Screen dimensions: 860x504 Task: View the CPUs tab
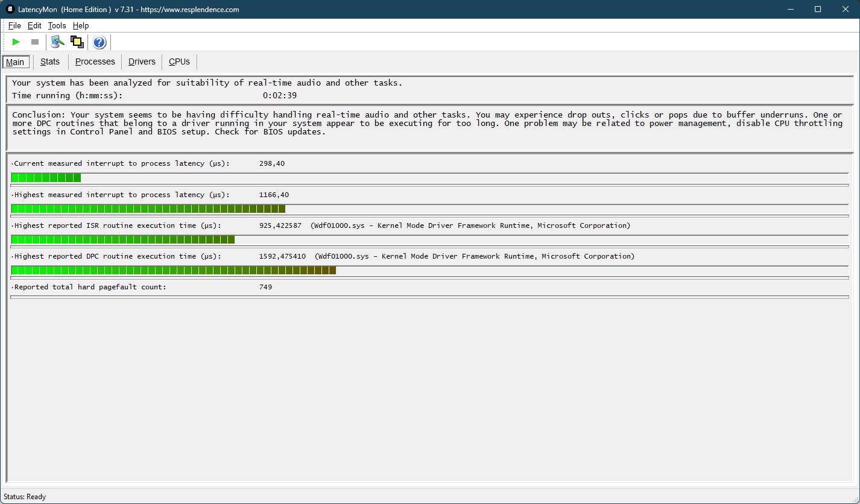(x=179, y=61)
